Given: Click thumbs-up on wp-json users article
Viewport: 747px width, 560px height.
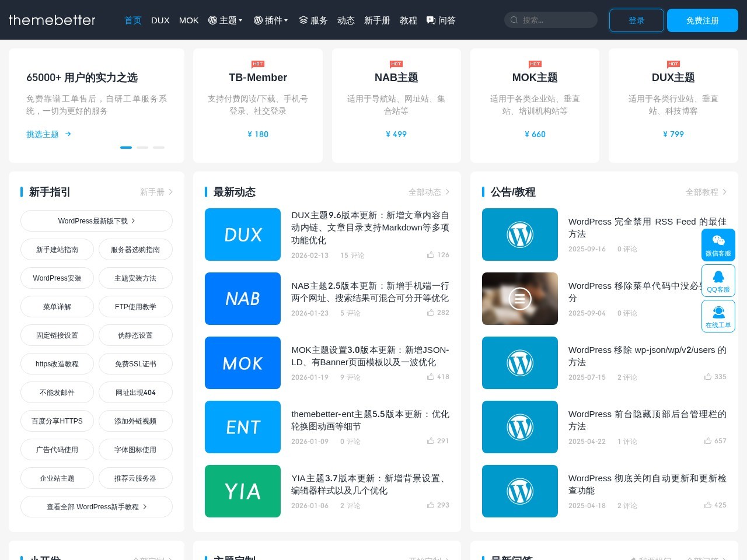Looking at the screenshot, I should (707, 377).
